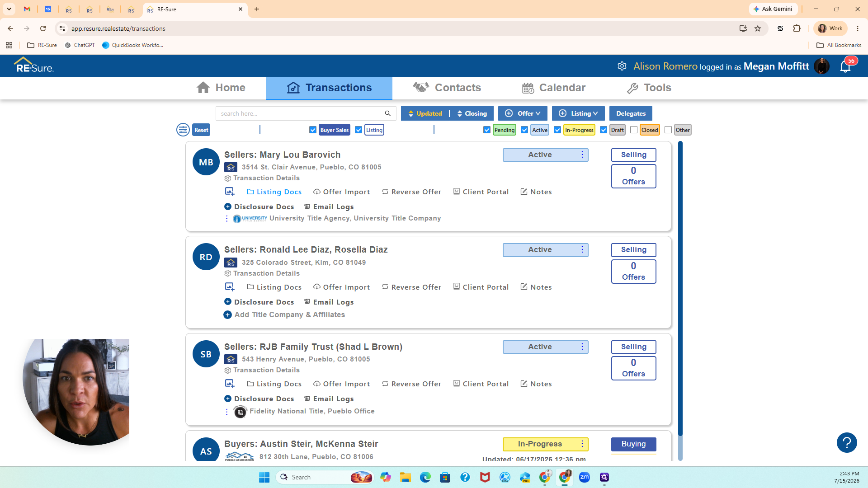Expand the Listing dropdown
Viewport: 868px width, 488px height.
578,113
